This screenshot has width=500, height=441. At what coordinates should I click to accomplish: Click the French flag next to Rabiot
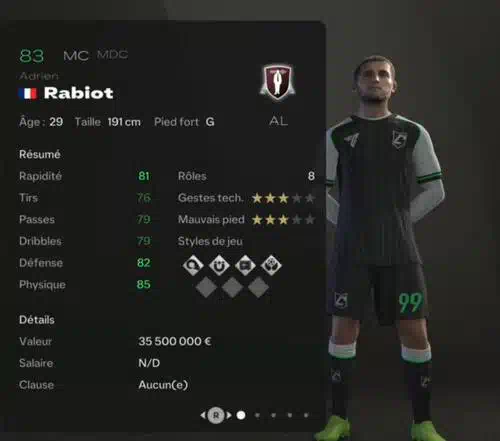coord(28,94)
